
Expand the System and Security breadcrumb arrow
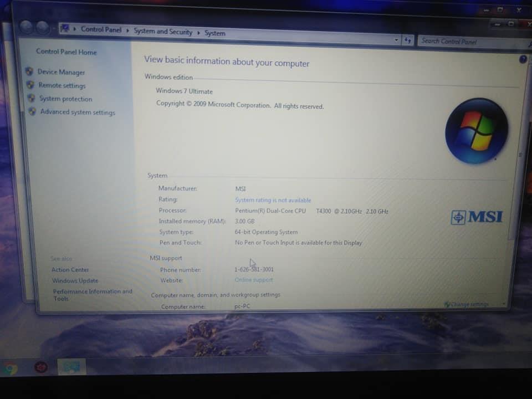[198, 33]
